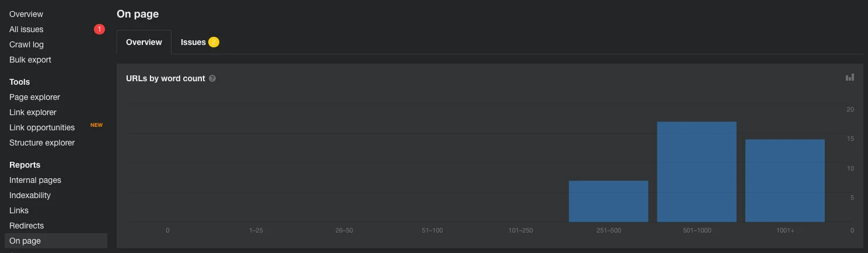Open Bulk export
The height and width of the screenshot is (253, 868).
(30, 60)
